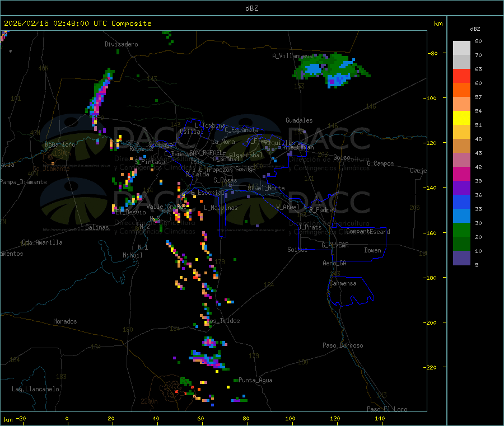Image resolution: width=504 pixels, height=426 pixels.
Task: Click the light blue 35 dBZ swatch
Action: click(461, 216)
